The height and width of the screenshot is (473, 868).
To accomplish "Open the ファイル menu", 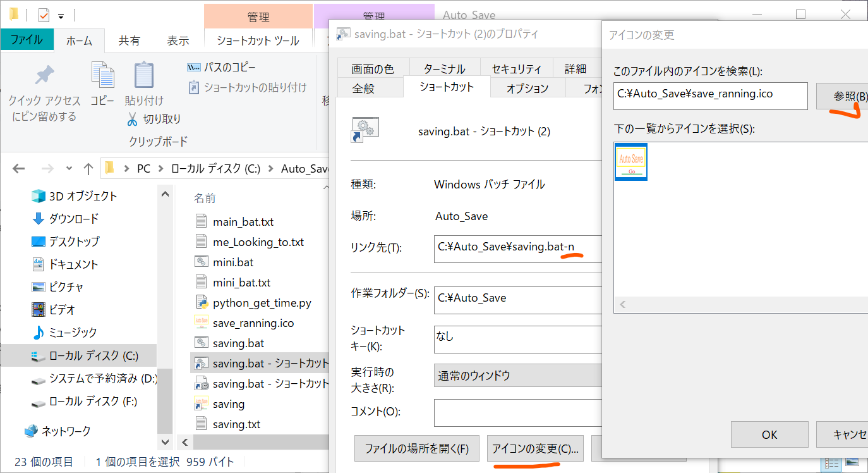I will pos(27,40).
